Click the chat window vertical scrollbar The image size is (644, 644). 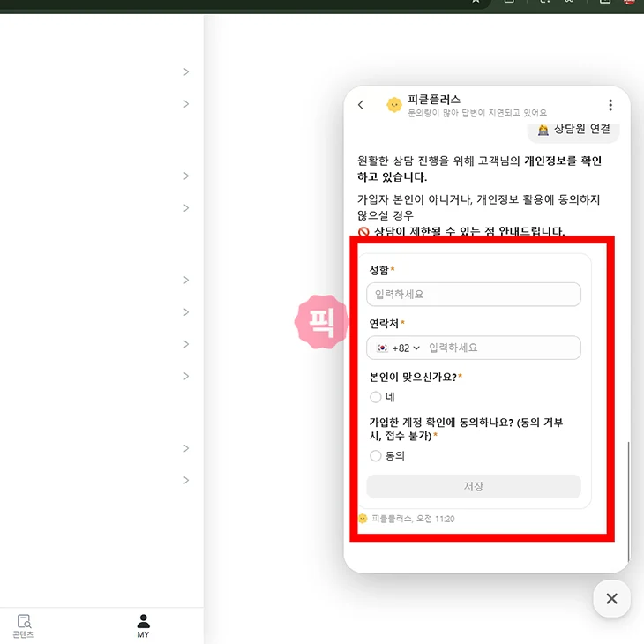(628, 501)
